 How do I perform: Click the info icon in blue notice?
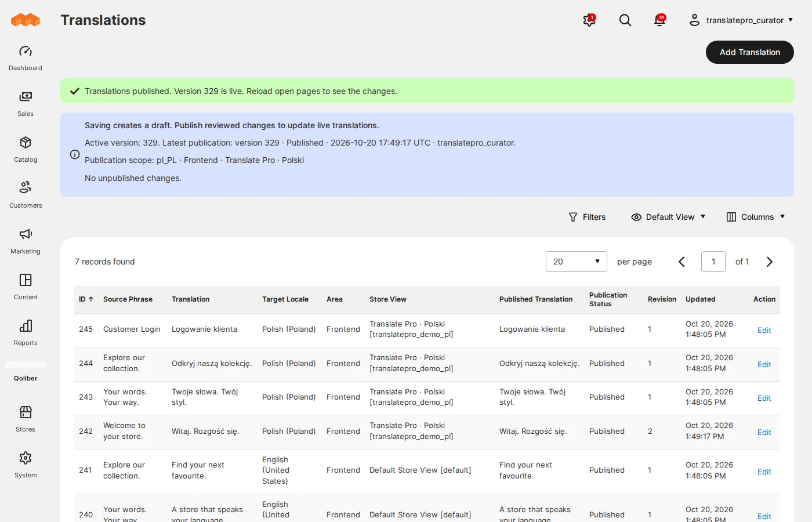pyautogui.click(x=75, y=154)
